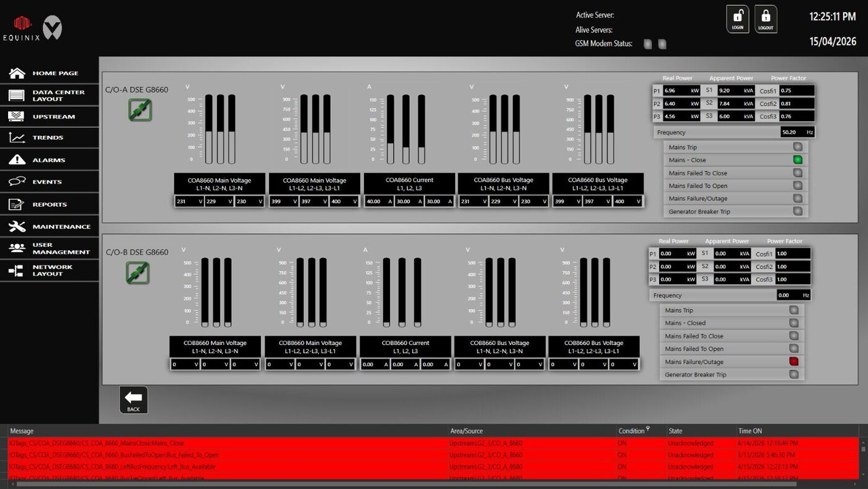Click the Equinix logo
The width and height of the screenshot is (868, 489).
[22, 29]
